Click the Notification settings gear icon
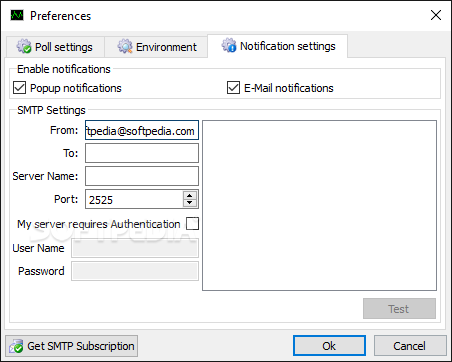This screenshot has width=452, height=362. (229, 45)
